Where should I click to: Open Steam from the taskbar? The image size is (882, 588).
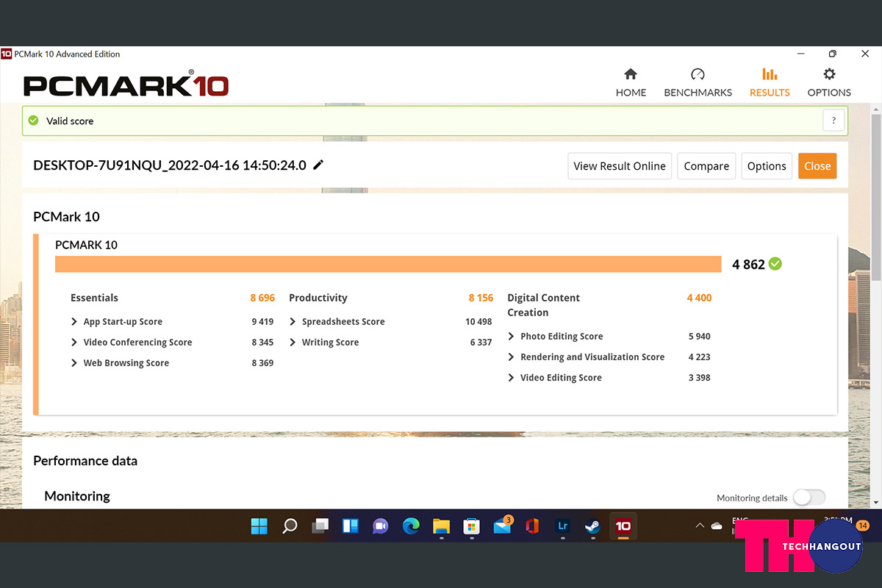(592, 526)
